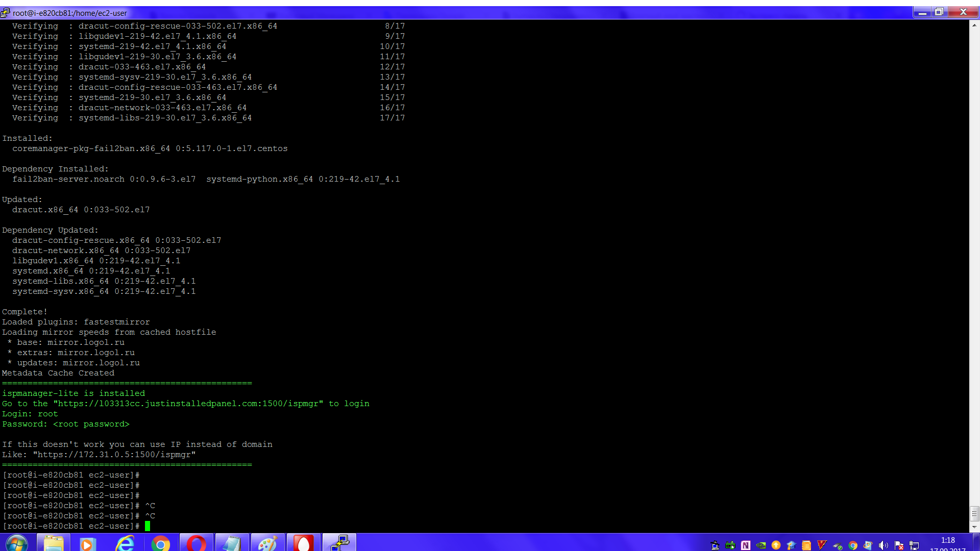Open the PuTTY system menu icon

coord(6,12)
